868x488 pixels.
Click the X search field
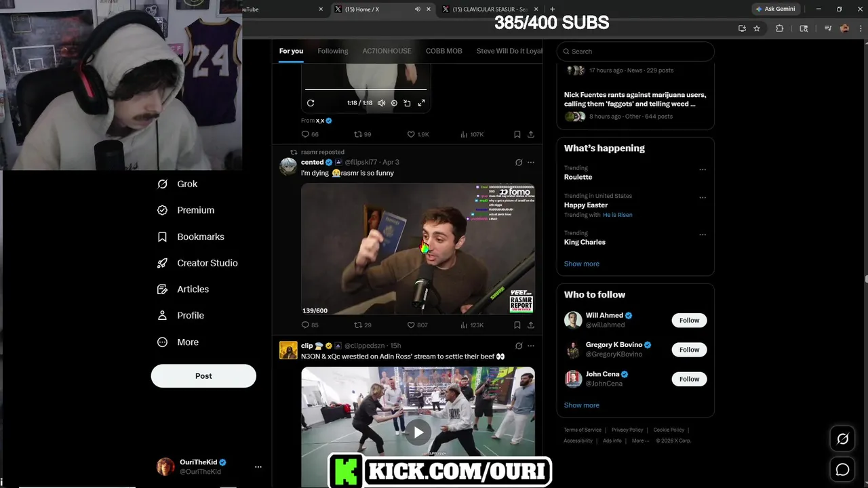tap(635, 52)
